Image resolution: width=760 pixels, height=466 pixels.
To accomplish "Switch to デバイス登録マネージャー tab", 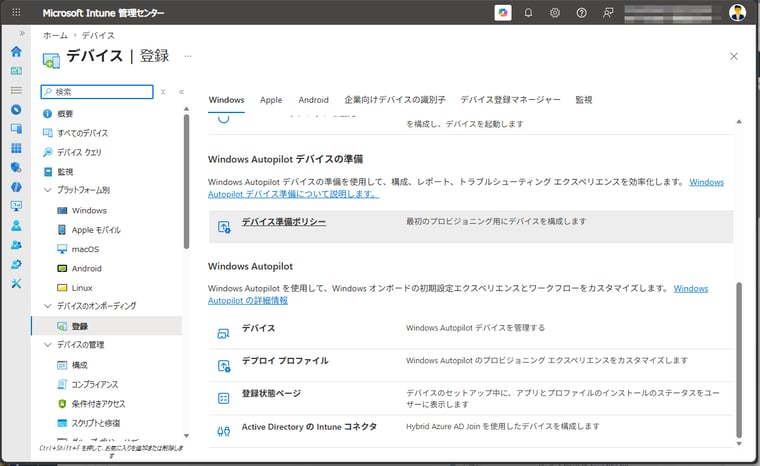I will coord(510,100).
